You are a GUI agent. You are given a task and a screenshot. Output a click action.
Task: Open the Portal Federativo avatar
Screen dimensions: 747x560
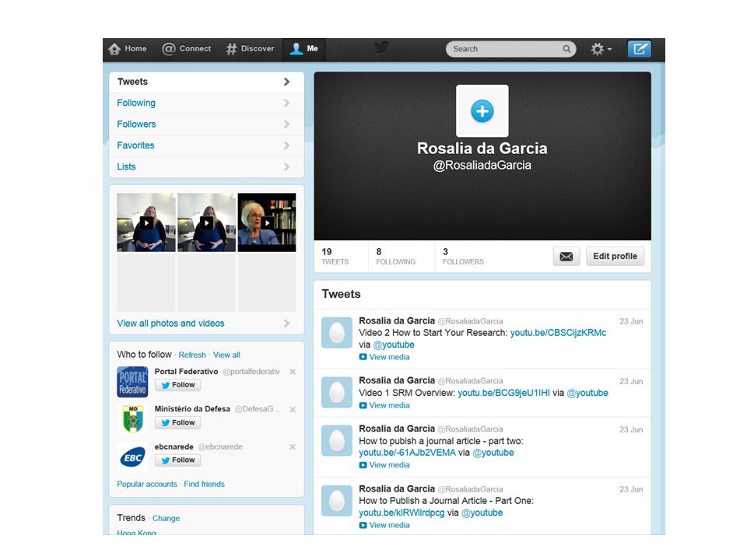[x=132, y=382]
